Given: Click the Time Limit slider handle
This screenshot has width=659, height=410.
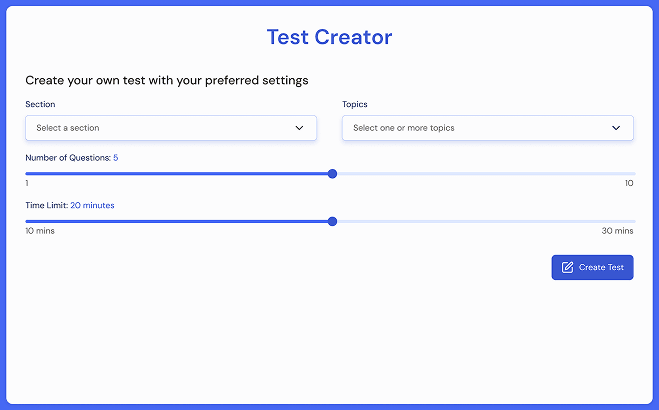Looking at the screenshot, I should pyautogui.click(x=332, y=222).
